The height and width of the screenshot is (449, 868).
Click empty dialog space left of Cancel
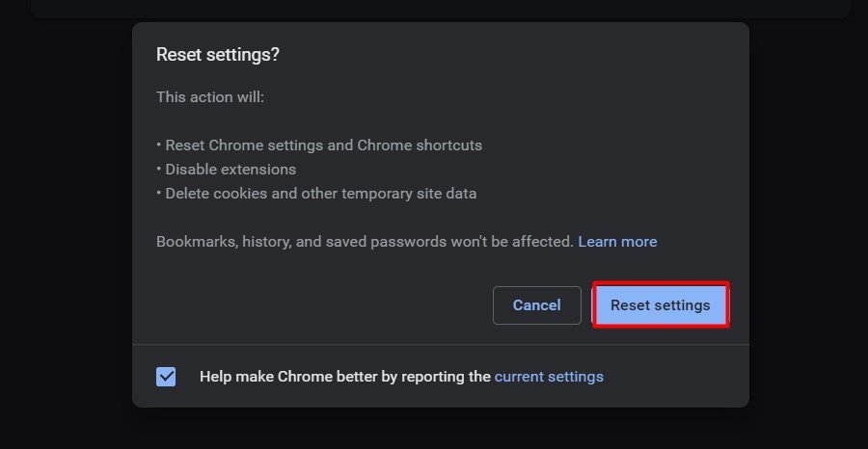[318, 305]
